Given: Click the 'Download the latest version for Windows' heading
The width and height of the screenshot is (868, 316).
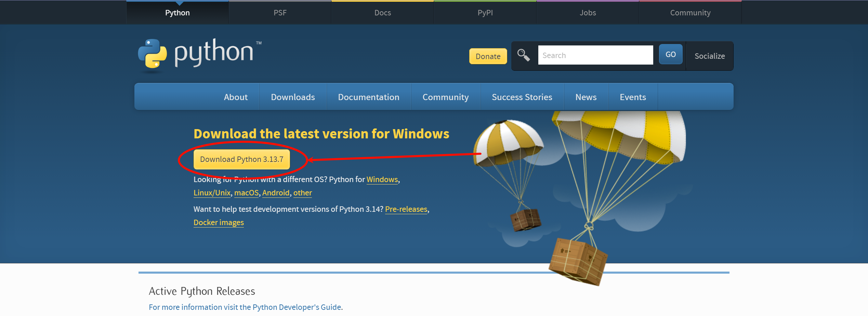Looking at the screenshot, I should (321, 134).
